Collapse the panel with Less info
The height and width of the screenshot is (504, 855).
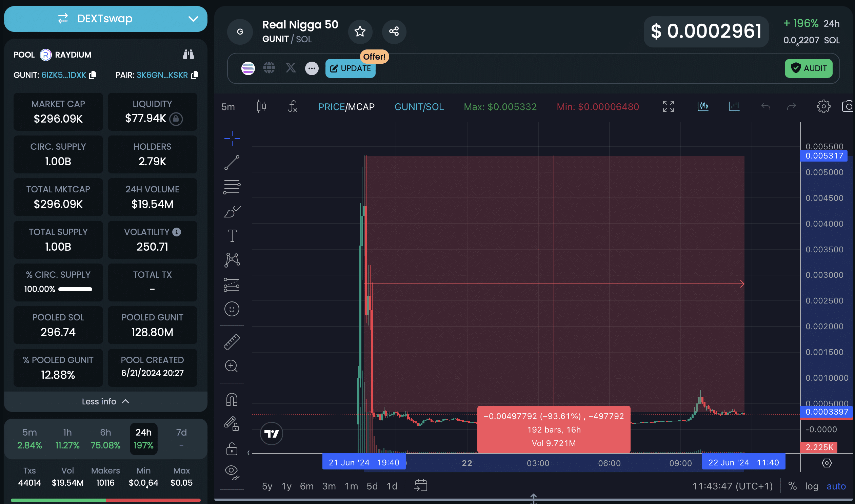[x=106, y=401]
